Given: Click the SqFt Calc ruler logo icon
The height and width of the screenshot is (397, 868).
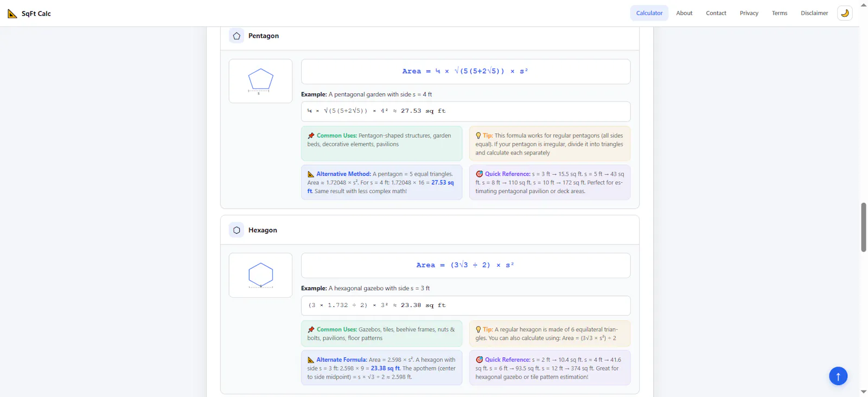Looking at the screenshot, I should 12,14.
